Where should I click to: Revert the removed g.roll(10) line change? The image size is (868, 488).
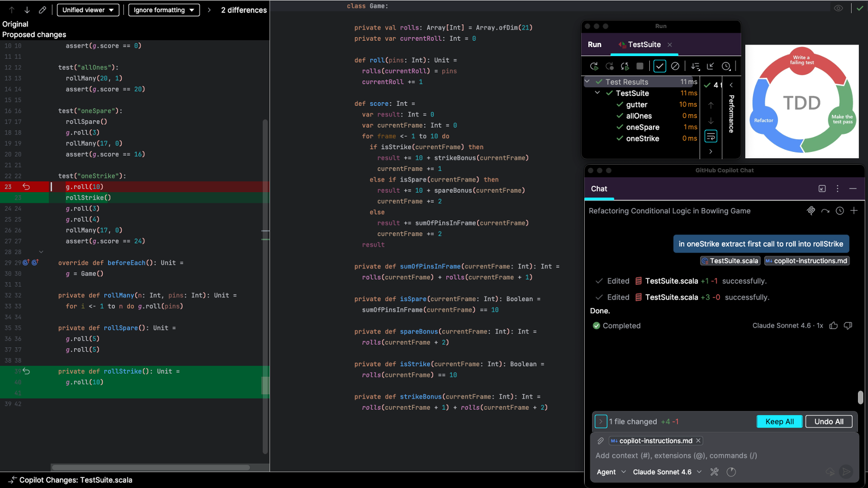tap(26, 186)
